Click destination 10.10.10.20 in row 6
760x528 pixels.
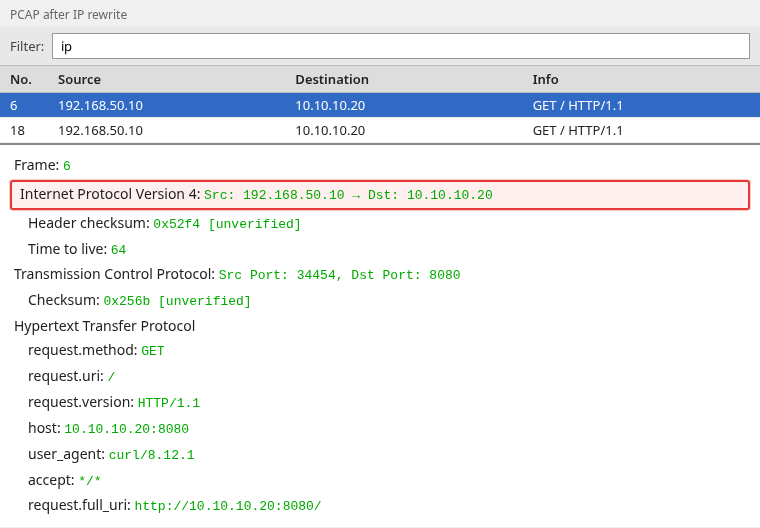click(x=330, y=105)
